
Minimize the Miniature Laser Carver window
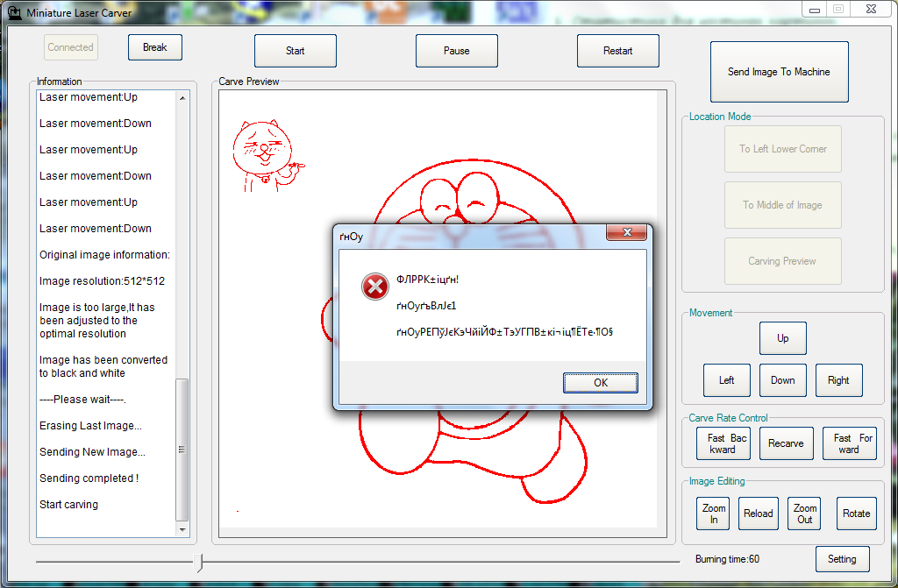coord(815,9)
